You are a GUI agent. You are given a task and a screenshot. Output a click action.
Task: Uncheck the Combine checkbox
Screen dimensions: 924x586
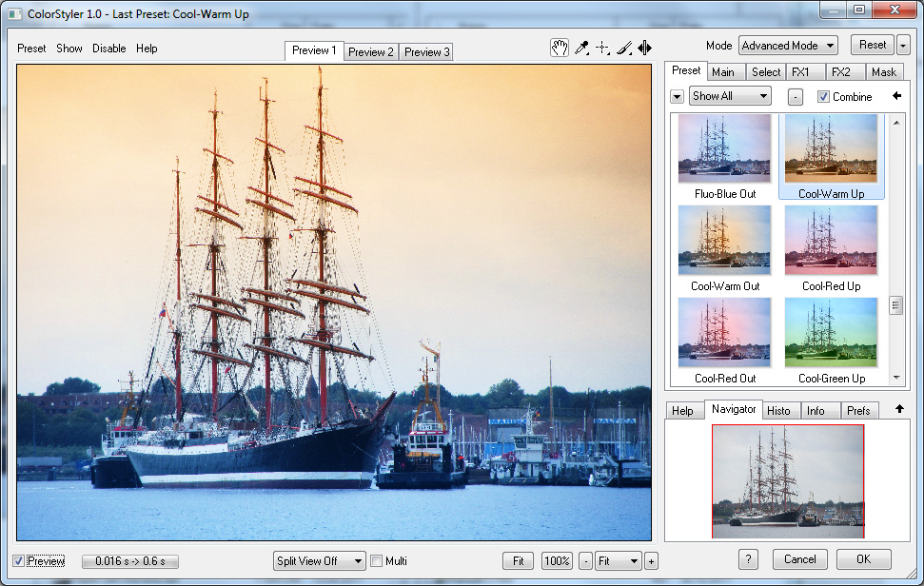[824, 97]
